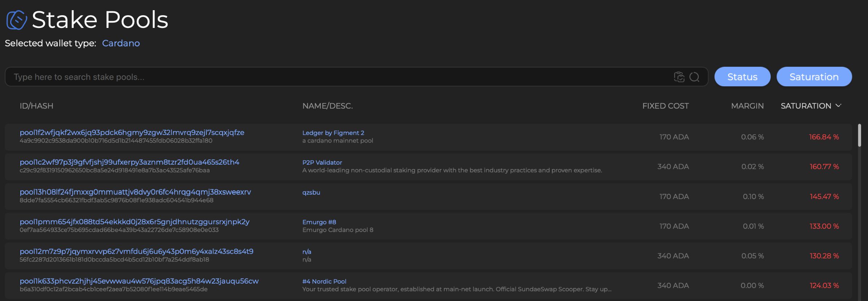Screen dimensions: 868x301
Task: Click 170 ADA cost in Ledger row
Action: [674, 137]
